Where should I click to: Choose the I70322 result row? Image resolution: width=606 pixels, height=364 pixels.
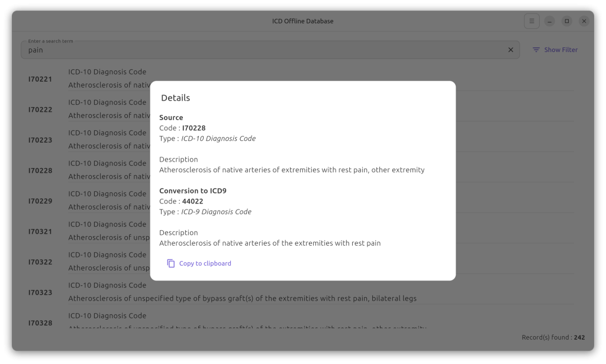point(40,262)
